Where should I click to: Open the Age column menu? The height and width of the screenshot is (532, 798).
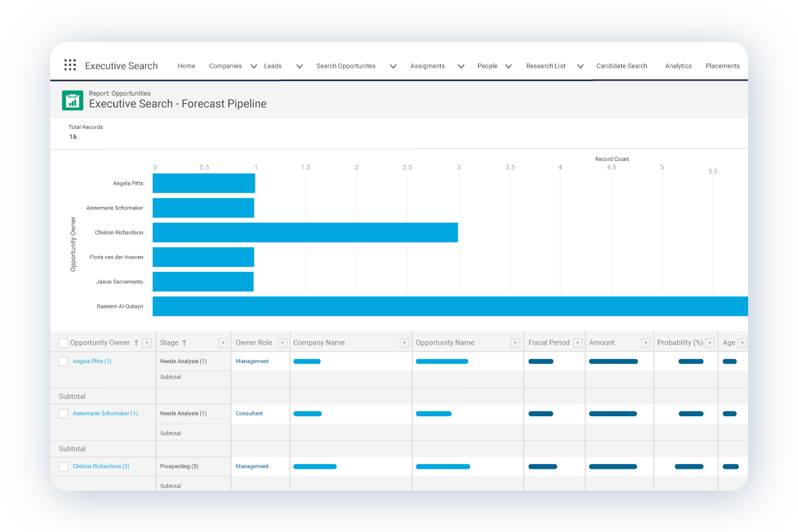pyautogui.click(x=742, y=343)
